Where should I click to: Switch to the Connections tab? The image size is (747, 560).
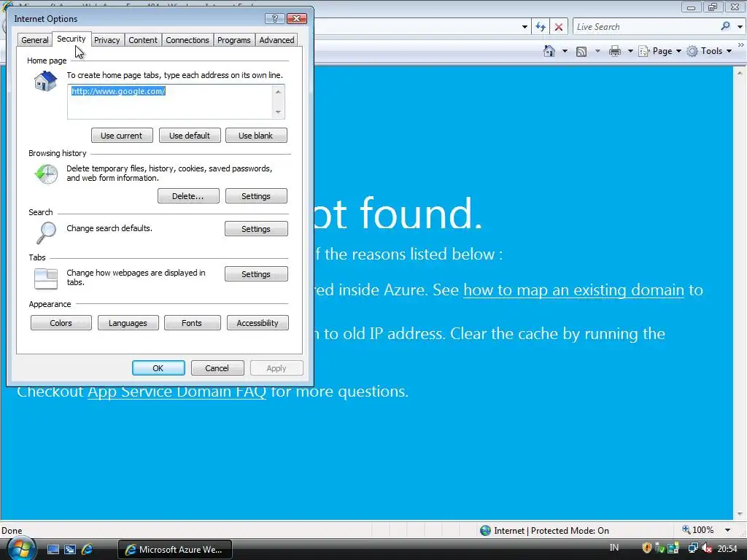tap(187, 40)
